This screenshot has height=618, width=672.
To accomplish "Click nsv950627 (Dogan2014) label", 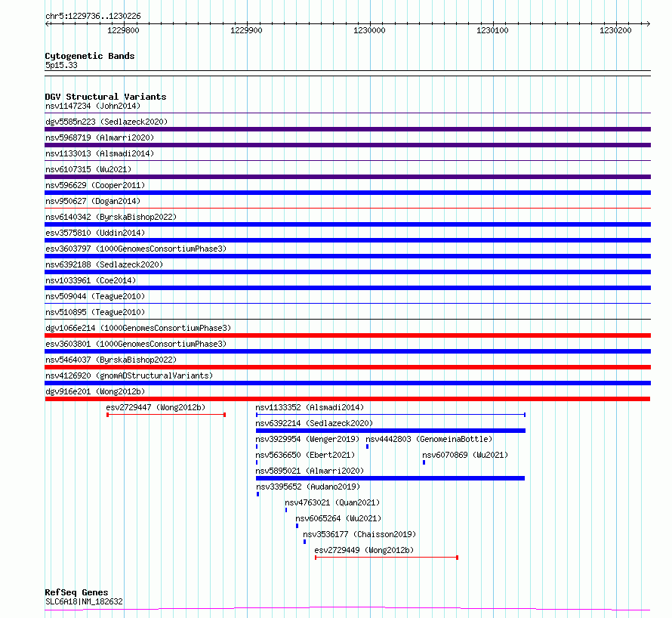I will tap(93, 201).
